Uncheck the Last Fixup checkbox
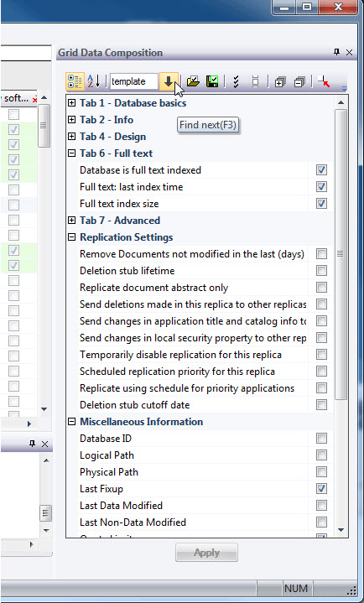The width and height of the screenshot is (364, 603). (321, 489)
